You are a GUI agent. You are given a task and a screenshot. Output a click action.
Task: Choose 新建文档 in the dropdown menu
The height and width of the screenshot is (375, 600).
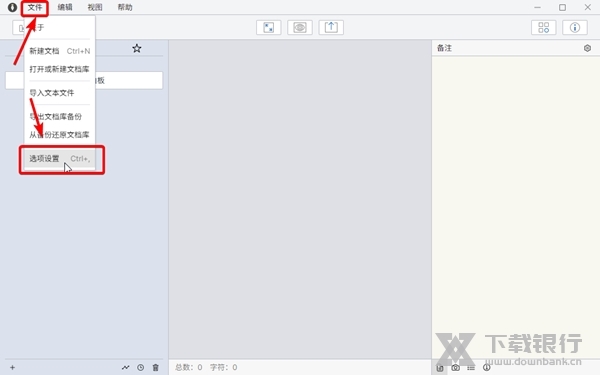(59, 51)
